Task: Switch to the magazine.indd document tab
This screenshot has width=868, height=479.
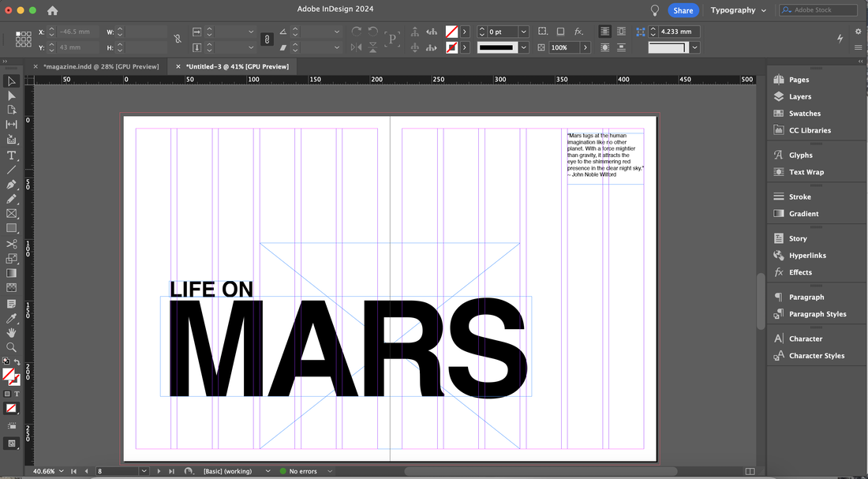Action: pyautogui.click(x=101, y=66)
